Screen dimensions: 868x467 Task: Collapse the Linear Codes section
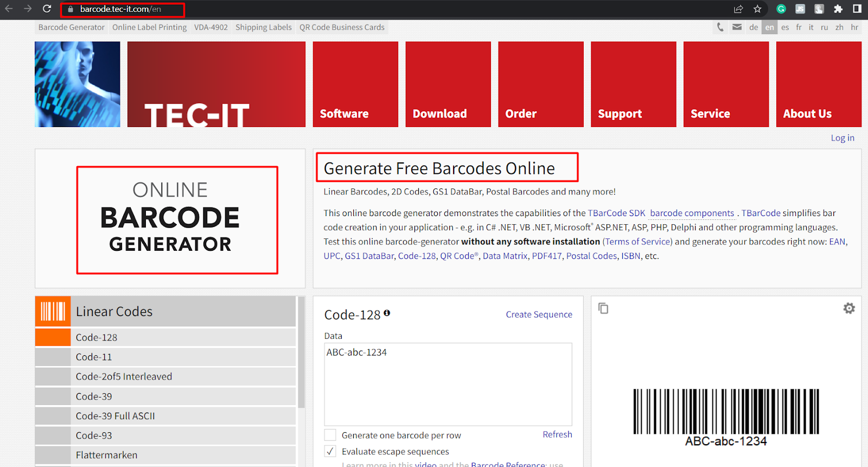tap(165, 311)
